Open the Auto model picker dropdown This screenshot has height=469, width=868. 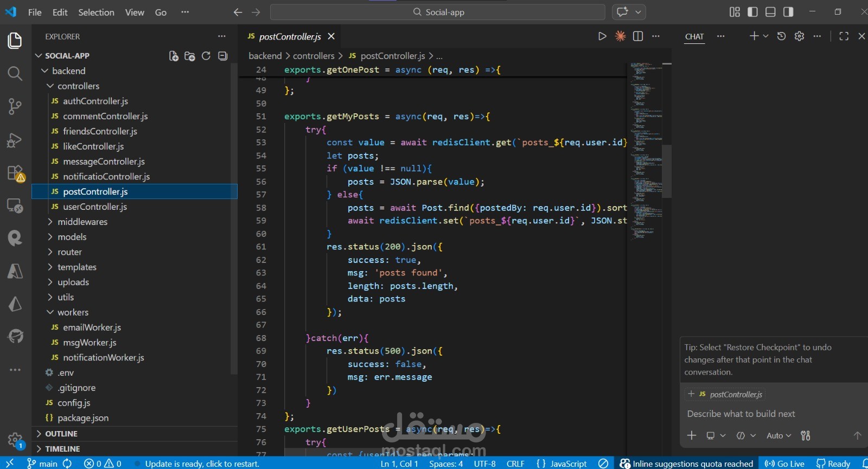[778, 435]
